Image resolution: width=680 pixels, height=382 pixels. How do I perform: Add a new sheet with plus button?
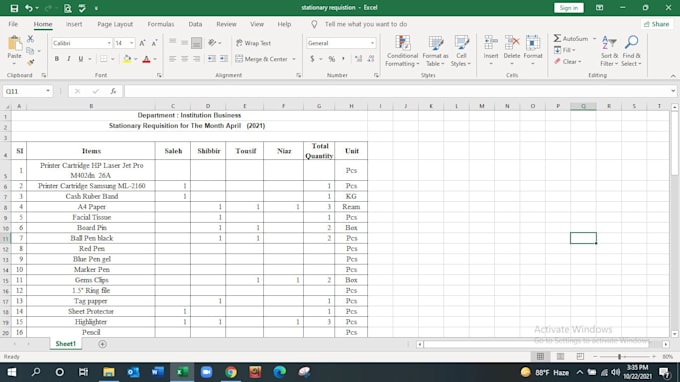pyautogui.click(x=102, y=344)
